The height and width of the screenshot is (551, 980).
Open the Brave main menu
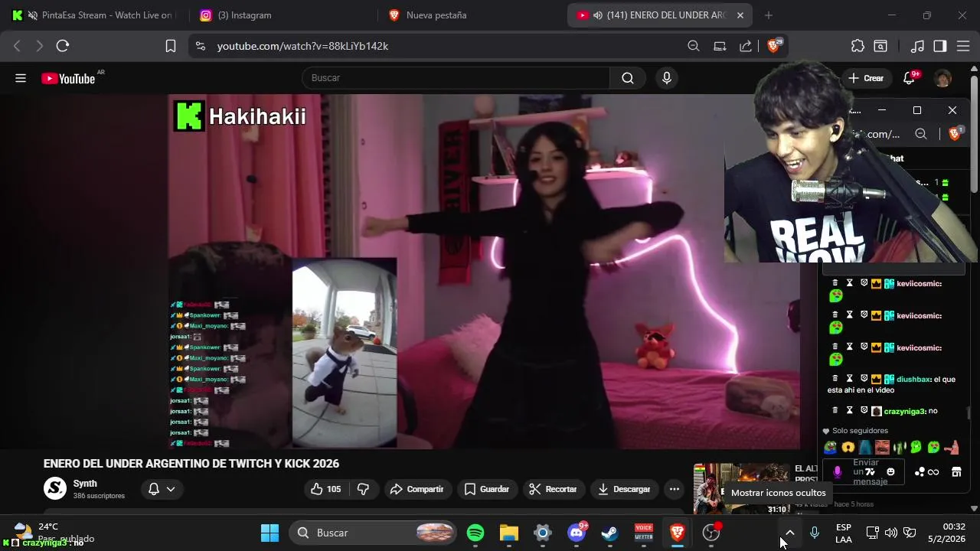click(x=962, y=46)
